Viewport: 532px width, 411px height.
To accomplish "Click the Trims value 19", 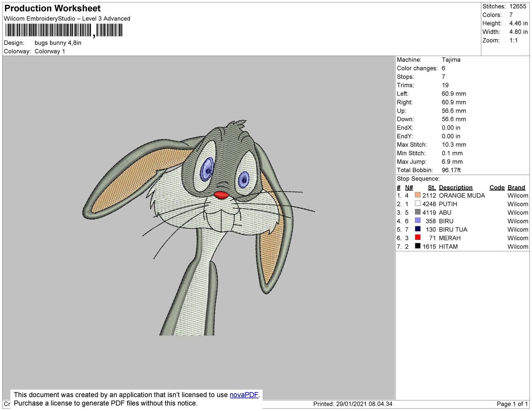I will pos(445,85).
